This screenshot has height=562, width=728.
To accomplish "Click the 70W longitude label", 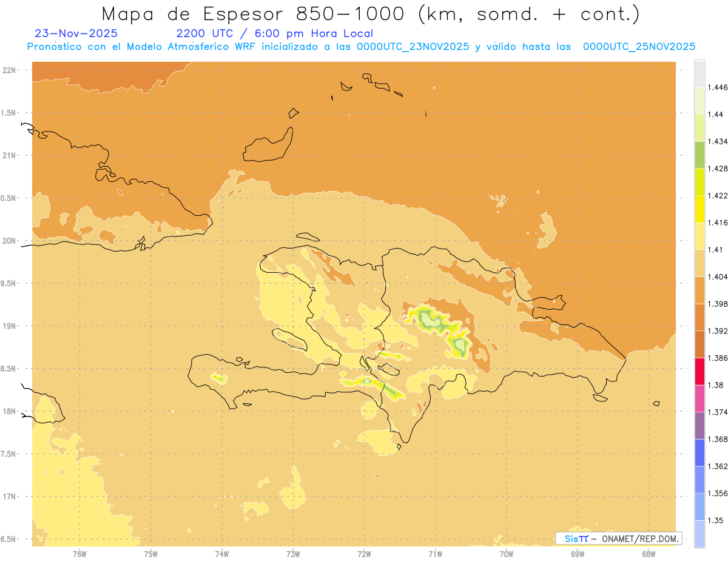I will (507, 554).
